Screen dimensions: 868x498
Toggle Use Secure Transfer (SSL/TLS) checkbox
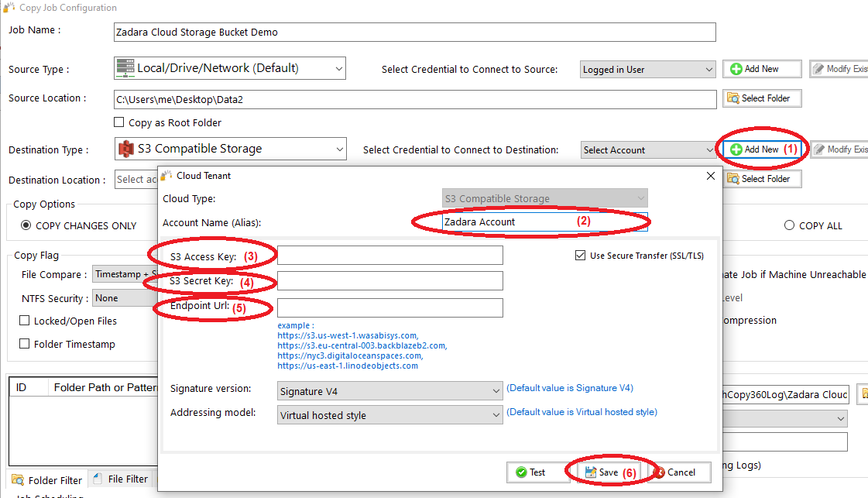[x=581, y=256]
